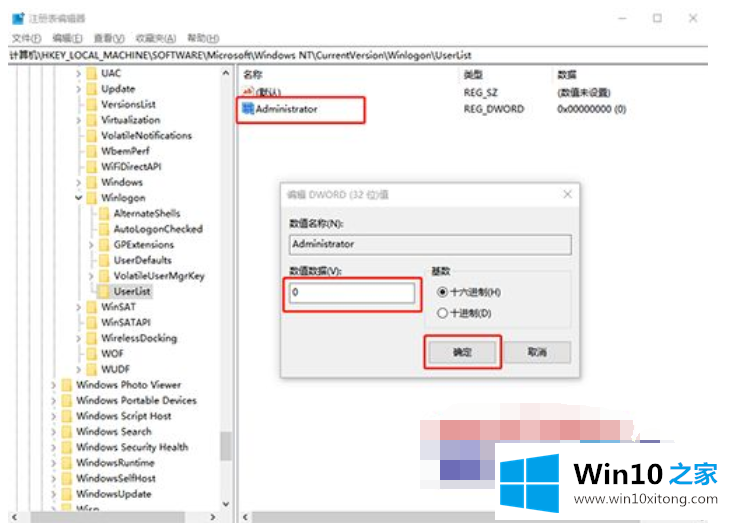Click 取消 to cancel editing

[x=537, y=352]
